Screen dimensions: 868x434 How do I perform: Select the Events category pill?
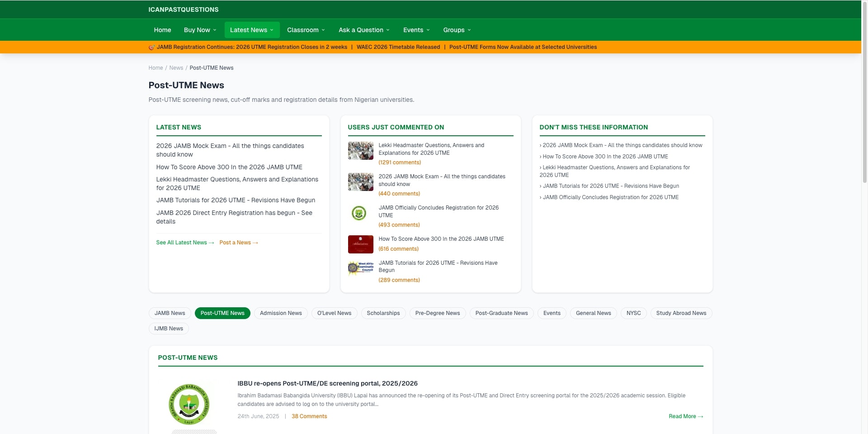[x=552, y=313]
